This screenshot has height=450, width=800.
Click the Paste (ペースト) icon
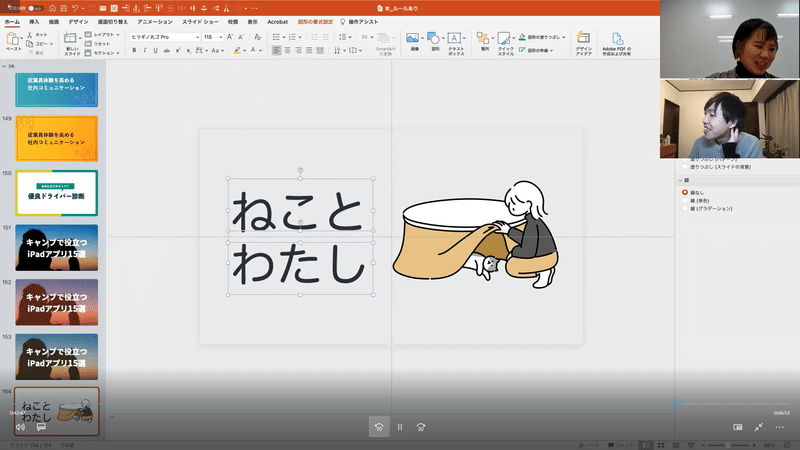point(13,41)
